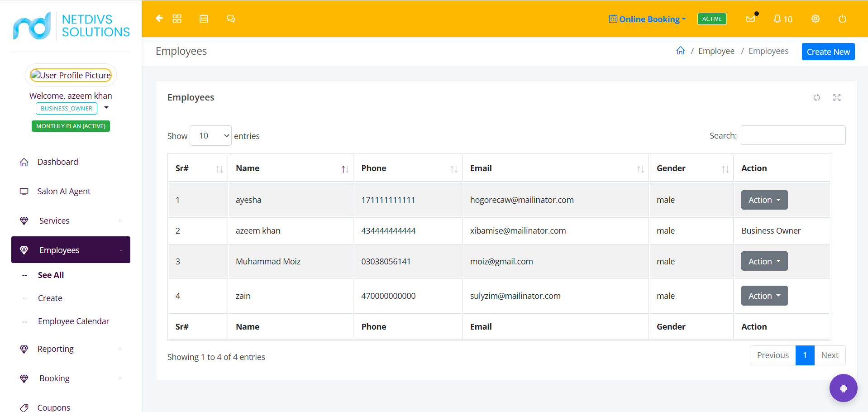Open Action dropdown for ayesha

(764, 200)
